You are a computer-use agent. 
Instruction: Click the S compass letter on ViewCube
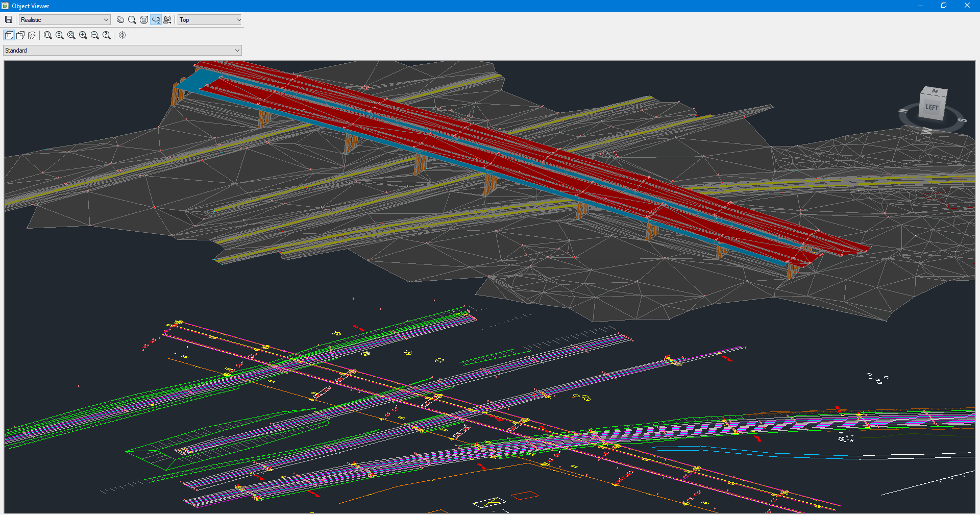[x=962, y=120]
